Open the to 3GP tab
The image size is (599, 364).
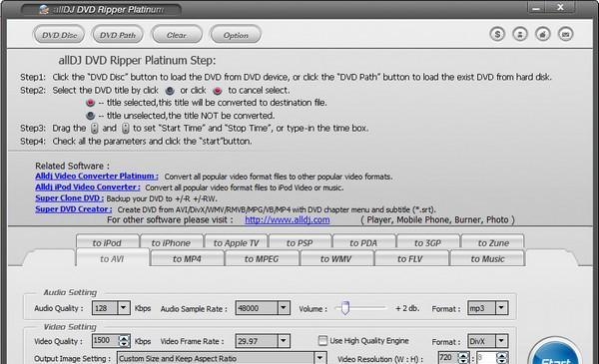click(x=428, y=242)
